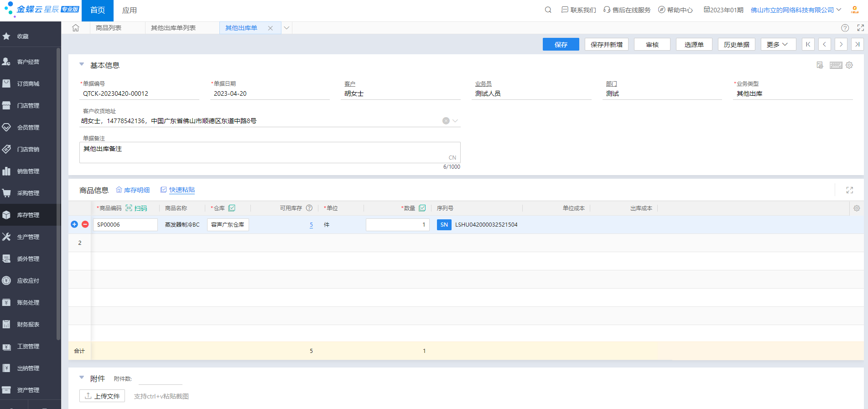Click the 上传文件 button
This screenshot has height=409, width=868.
102,396
